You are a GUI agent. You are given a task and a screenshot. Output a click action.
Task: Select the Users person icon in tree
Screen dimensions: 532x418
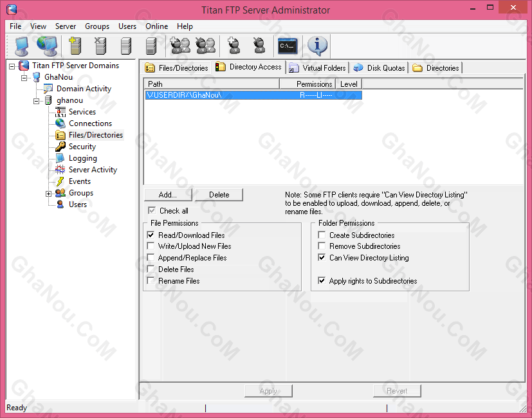(x=60, y=204)
